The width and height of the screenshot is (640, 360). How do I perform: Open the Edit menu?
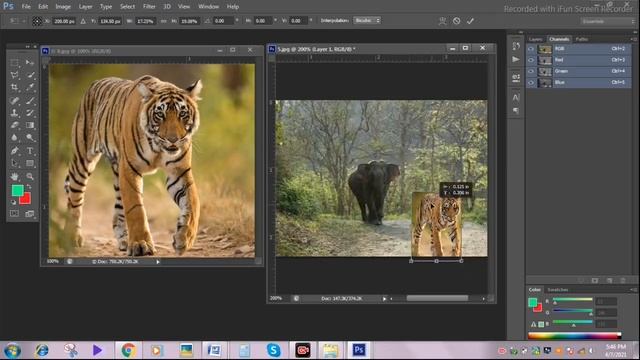tap(43, 7)
